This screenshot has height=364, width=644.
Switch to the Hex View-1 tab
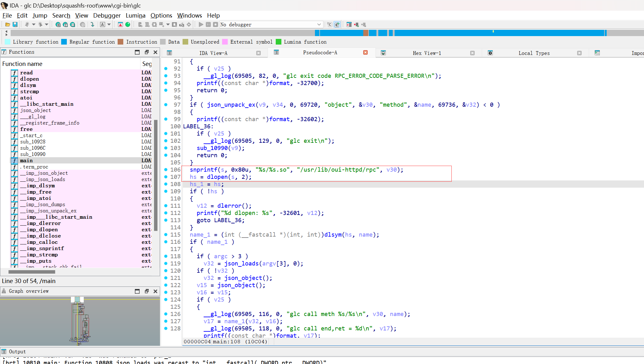tap(427, 53)
